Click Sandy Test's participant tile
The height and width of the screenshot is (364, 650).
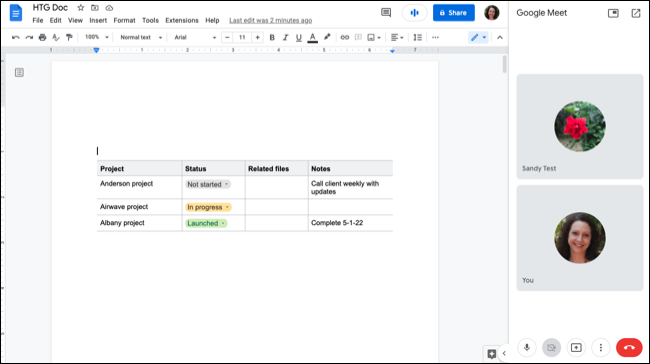click(x=580, y=126)
